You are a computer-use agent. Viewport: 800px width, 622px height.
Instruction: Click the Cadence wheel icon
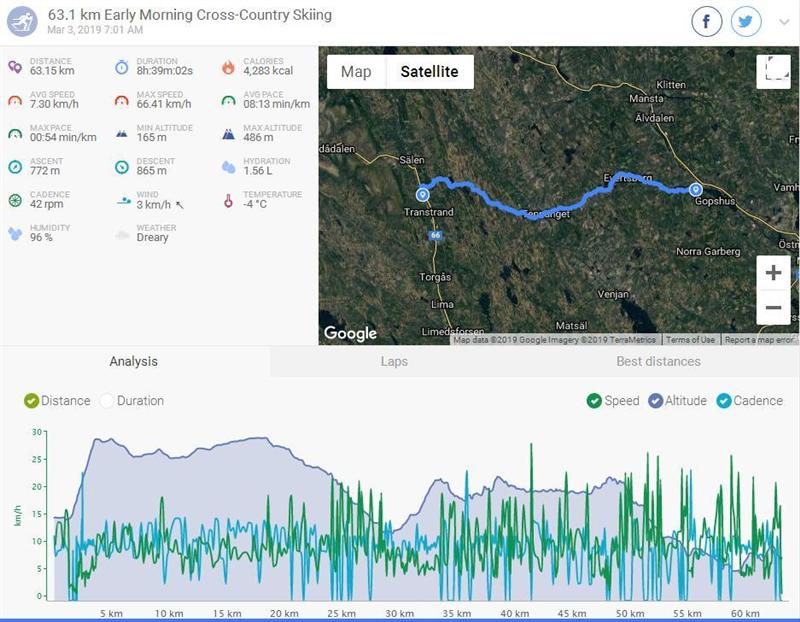[x=15, y=201]
